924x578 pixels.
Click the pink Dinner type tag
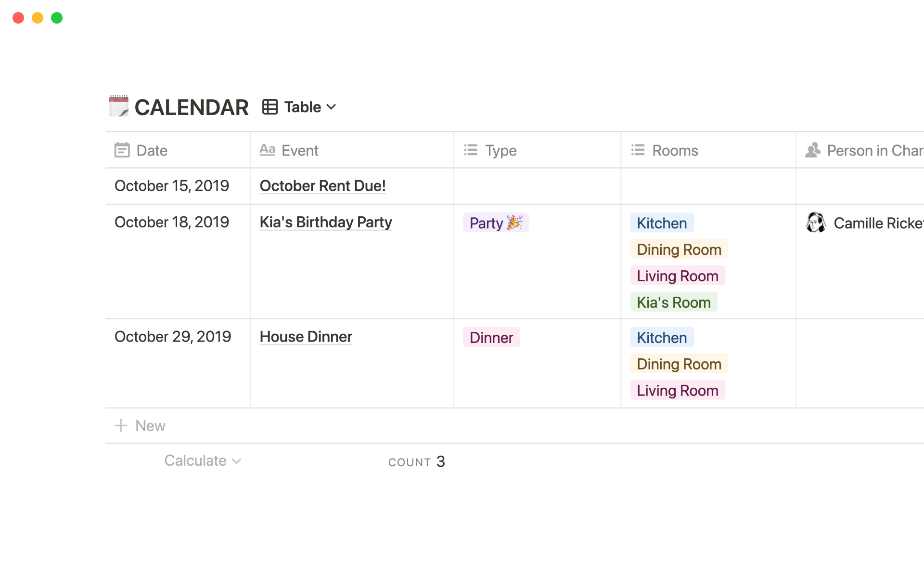pyautogui.click(x=491, y=338)
